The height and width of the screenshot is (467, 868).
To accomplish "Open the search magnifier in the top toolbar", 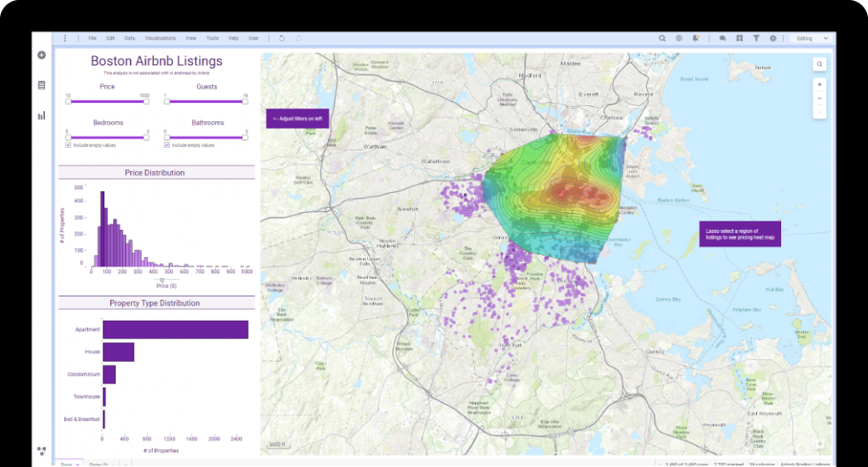I will point(662,38).
